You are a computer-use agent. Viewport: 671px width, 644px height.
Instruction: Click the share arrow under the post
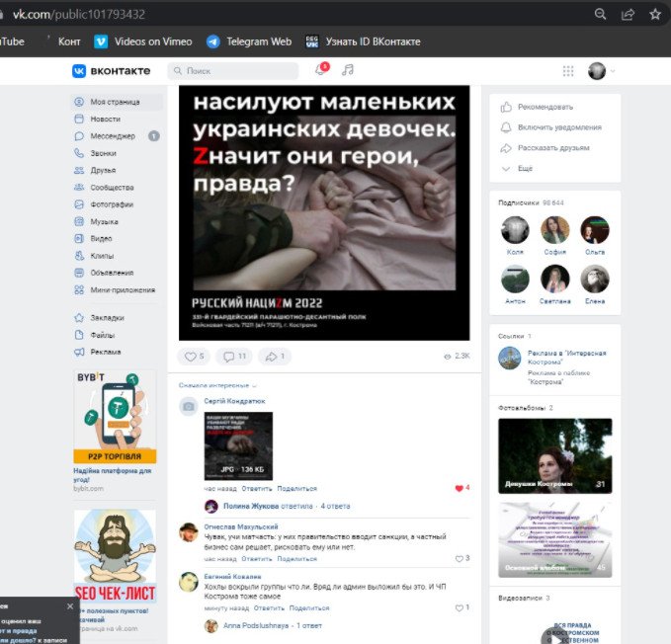tap(274, 357)
